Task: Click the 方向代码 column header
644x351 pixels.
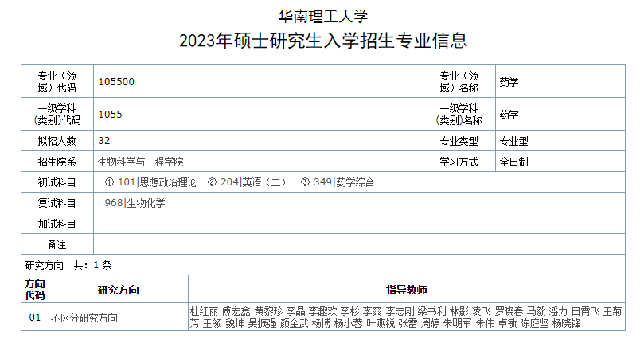Action: coord(35,290)
